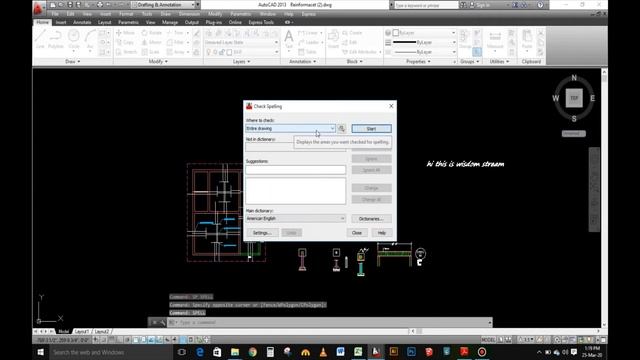Toggle MODEL space button in status bar
The height and width of the screenshot is (360, 640).
tap(488, 340)
